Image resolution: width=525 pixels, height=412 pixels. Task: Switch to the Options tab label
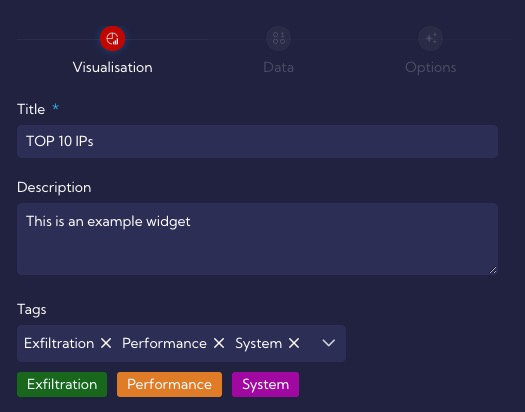click(x=431, y=68)
